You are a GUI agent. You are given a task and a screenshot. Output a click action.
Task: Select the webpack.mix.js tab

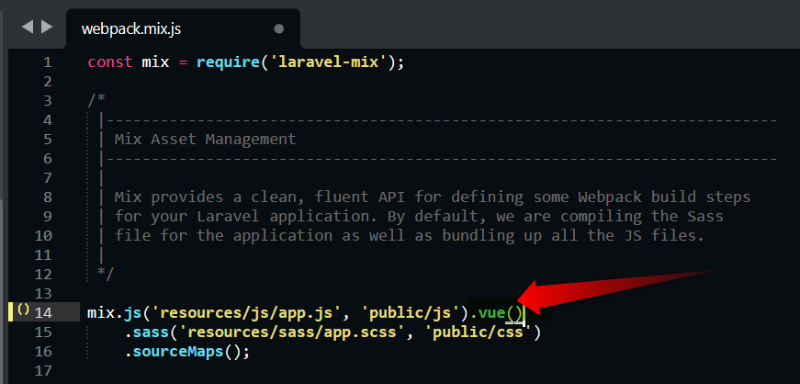pyautogui.click(x=183, y=29)
